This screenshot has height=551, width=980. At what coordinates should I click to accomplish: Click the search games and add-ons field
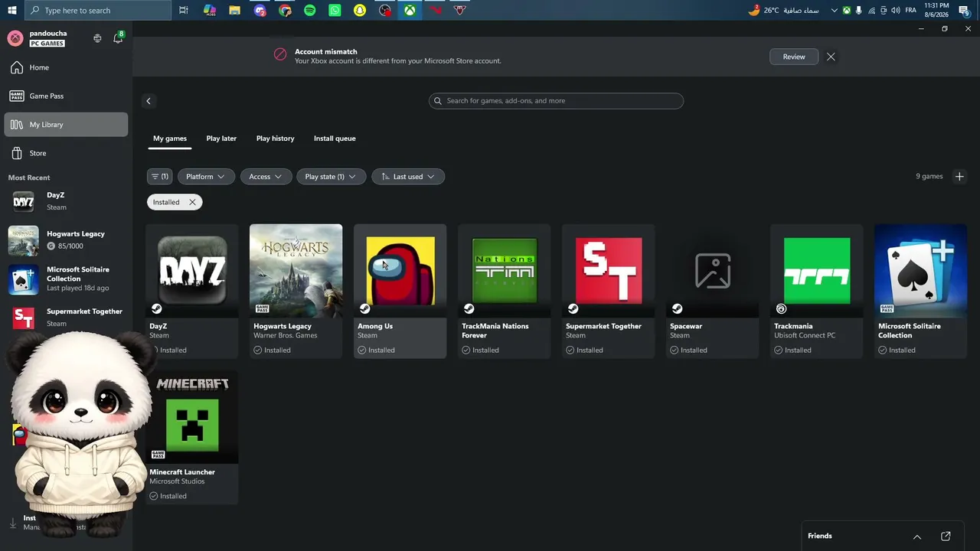(556, 101)
